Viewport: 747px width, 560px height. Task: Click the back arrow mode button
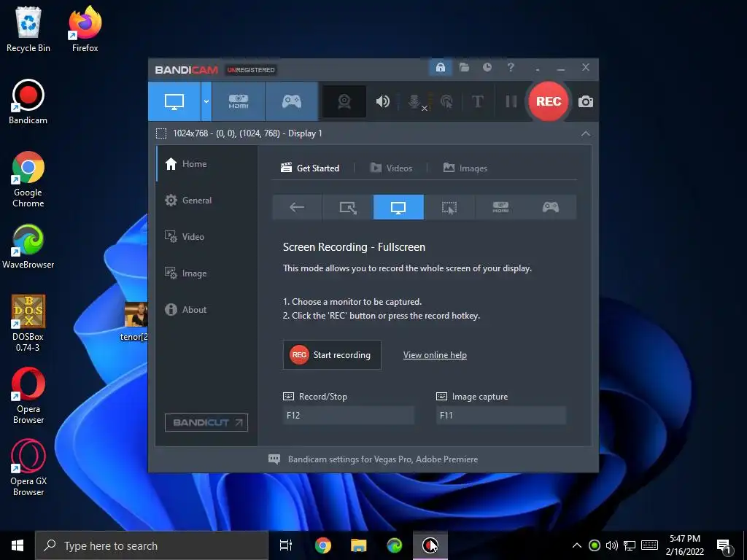[297, 207]
